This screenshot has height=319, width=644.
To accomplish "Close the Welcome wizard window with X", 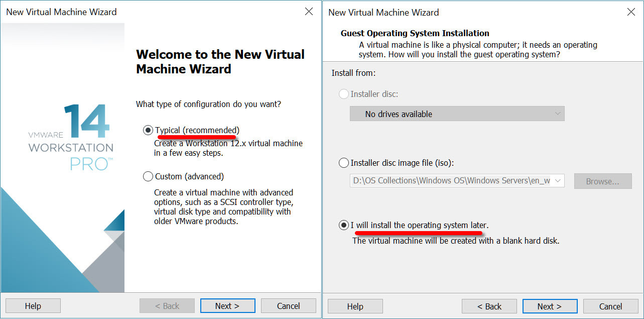I will (309, 12).
